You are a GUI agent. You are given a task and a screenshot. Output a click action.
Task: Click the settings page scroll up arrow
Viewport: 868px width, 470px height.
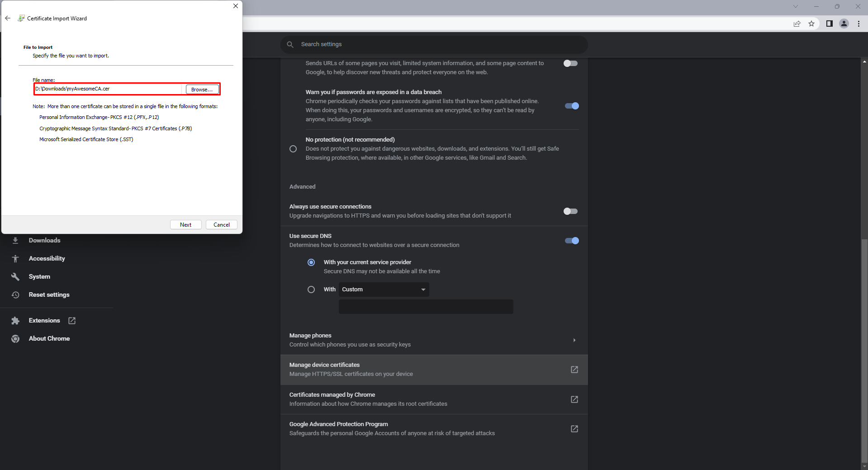pyautogui.click(x=864, y=62)
